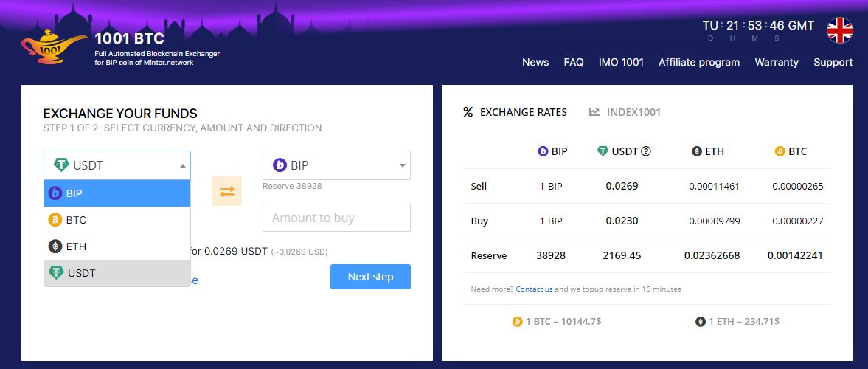Click the USDT buy rate 0.0230
868x369 pixels.
click(x=622, y=221)
